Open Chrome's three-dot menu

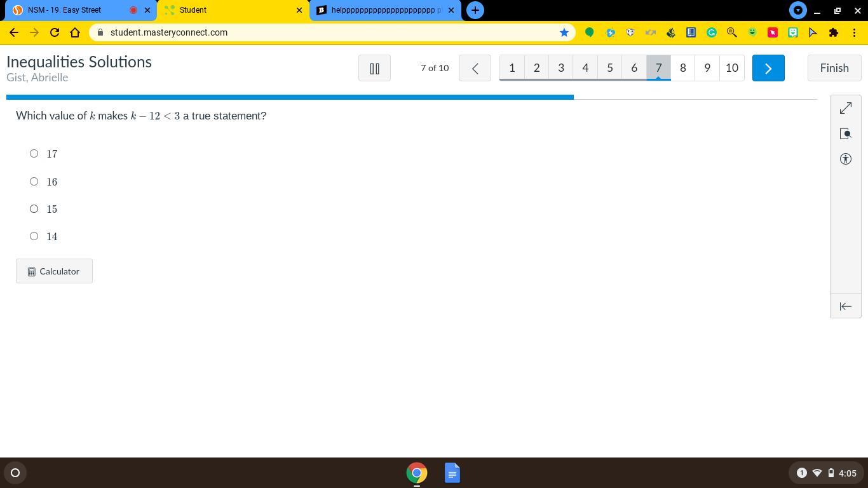point(854,32)
